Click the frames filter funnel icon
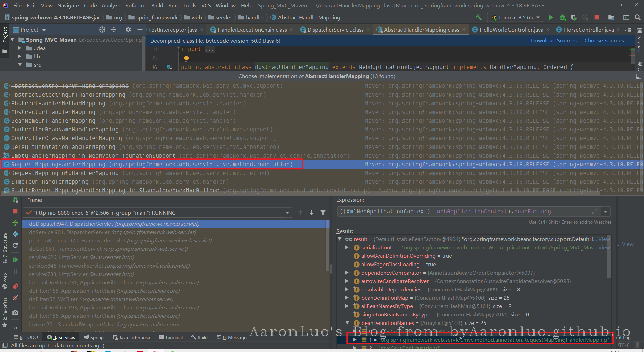This screenshot has width=644, height=352. (x=323, y=213)
